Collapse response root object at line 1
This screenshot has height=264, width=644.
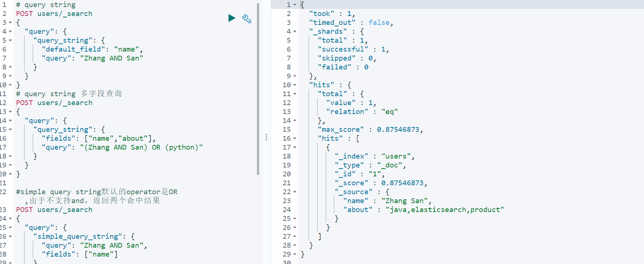(x=295, y=5)
